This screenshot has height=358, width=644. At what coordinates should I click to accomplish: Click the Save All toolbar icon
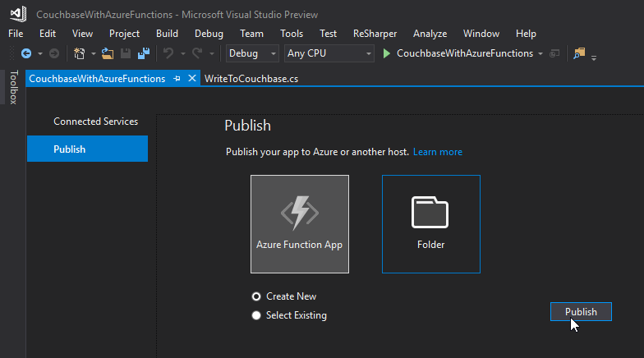[x=143, y=53]
